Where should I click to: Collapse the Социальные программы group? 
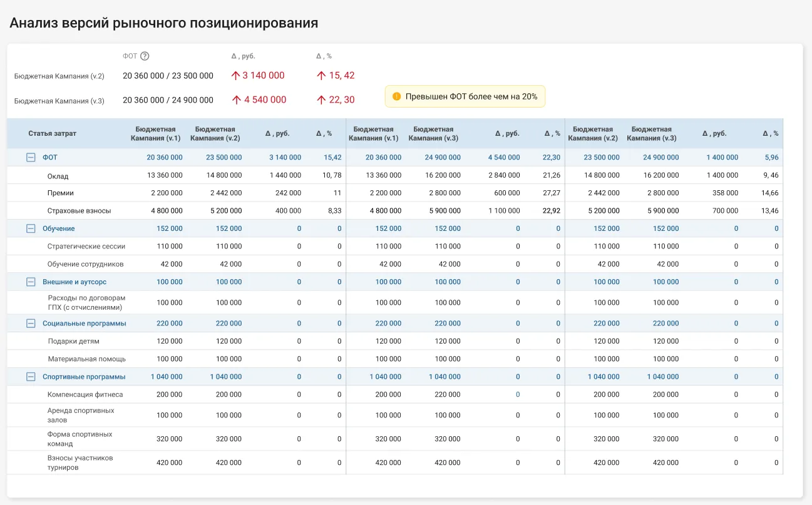coord(31,324)
